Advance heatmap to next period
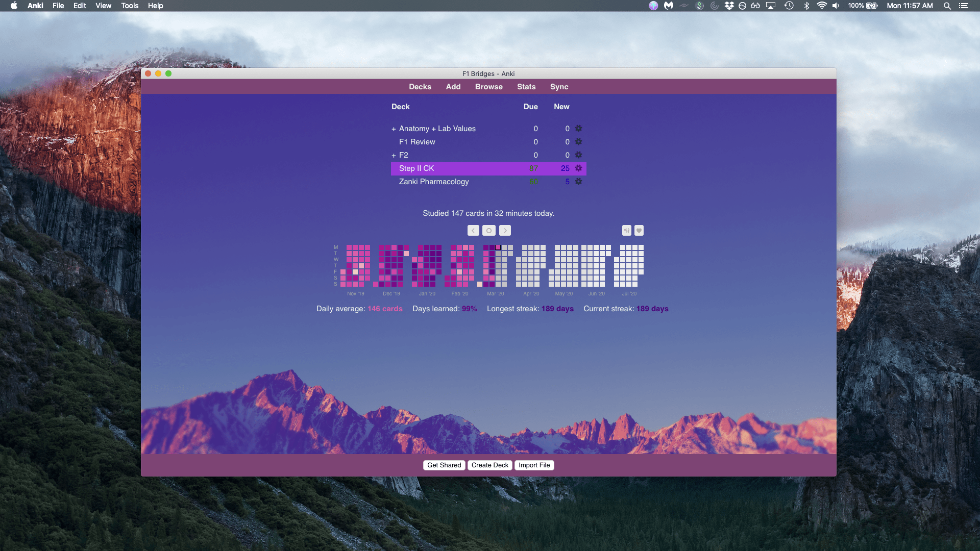980x551 pixels. coord(505,231)
